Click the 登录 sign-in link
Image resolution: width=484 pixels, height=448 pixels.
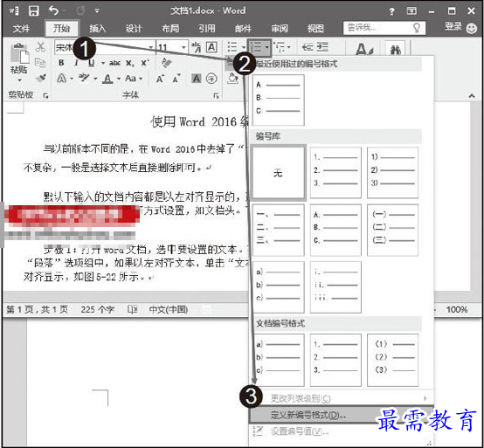pos(453,26)
